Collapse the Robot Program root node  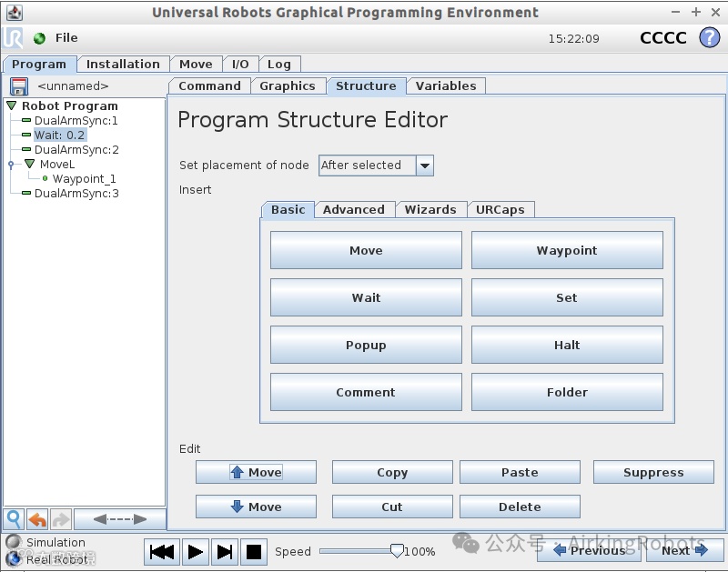click(x=12, y=105)
